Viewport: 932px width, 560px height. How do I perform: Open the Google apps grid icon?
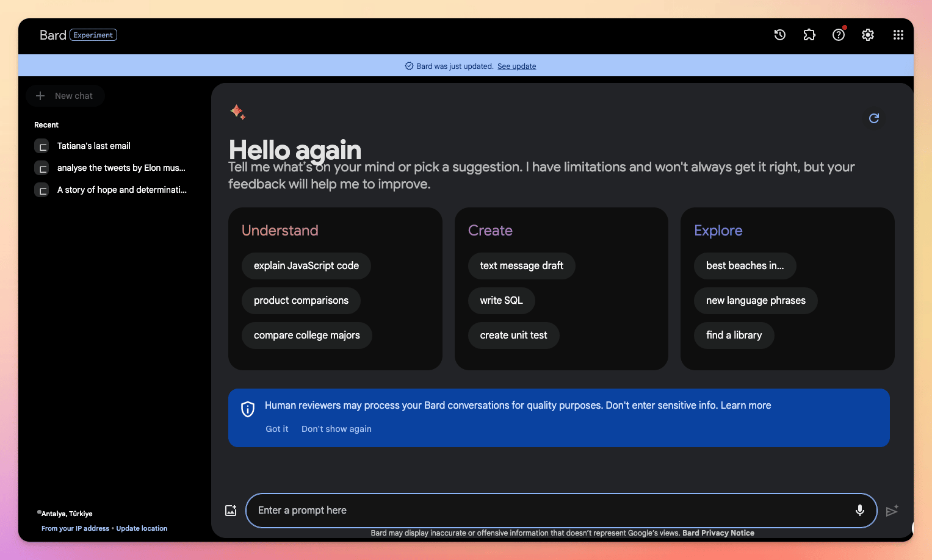pyautogui.click(x=898, y=35)
